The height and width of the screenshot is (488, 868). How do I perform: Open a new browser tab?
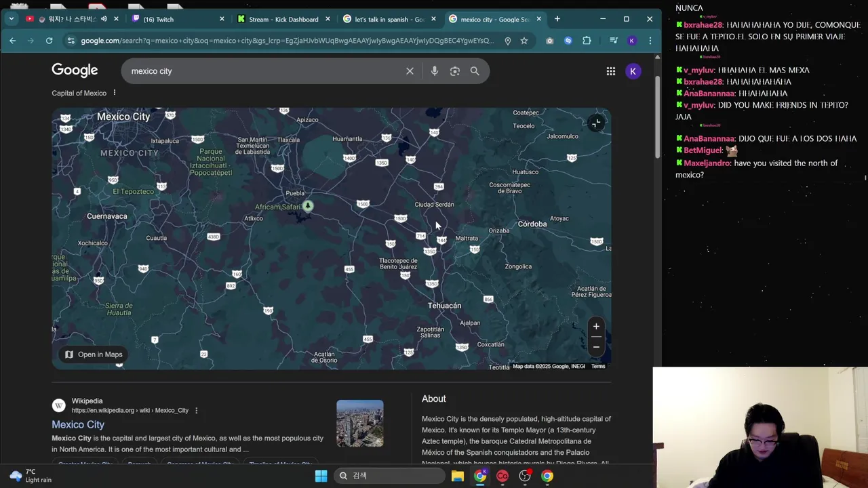pos(557,19)
